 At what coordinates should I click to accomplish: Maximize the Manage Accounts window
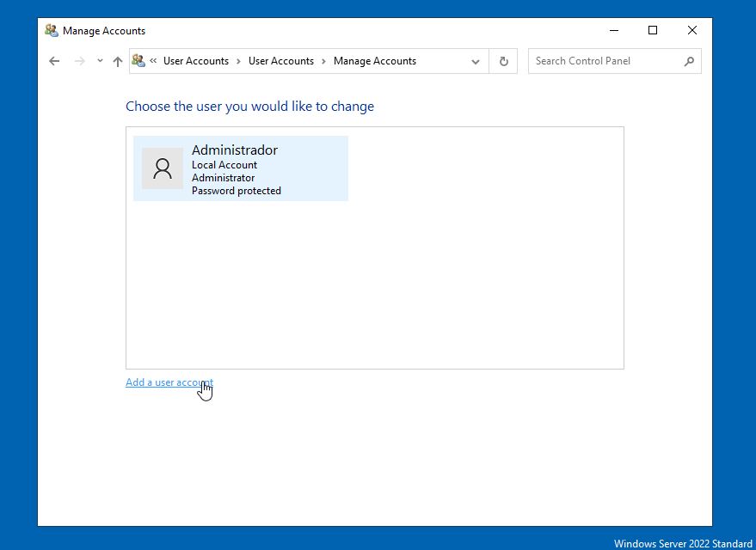click(653, 30)
